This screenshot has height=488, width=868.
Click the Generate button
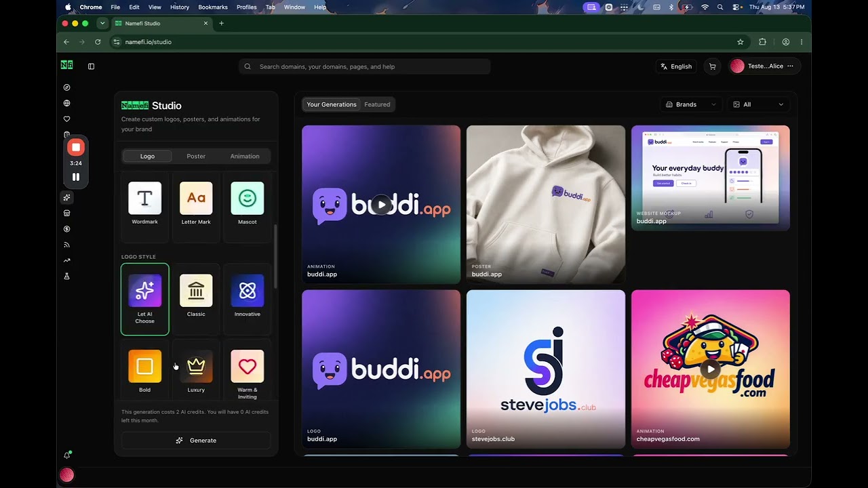[196, 441]
